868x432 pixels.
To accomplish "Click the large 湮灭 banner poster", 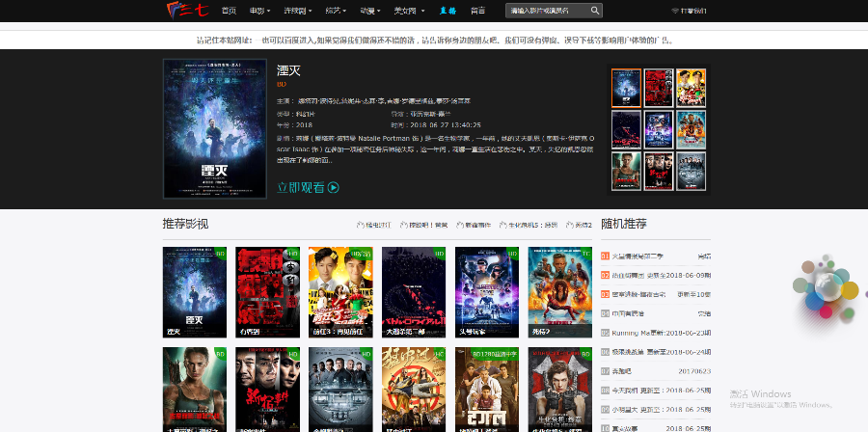I will (x=215, y=129).
